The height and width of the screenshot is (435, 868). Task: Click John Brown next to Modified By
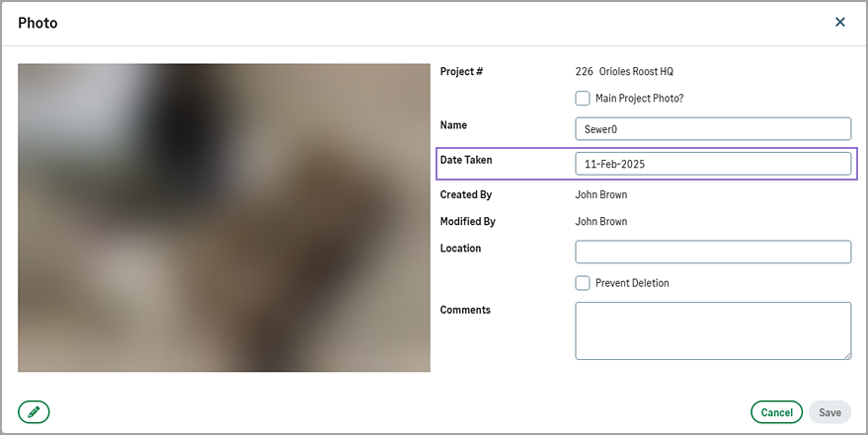[600, 222]
